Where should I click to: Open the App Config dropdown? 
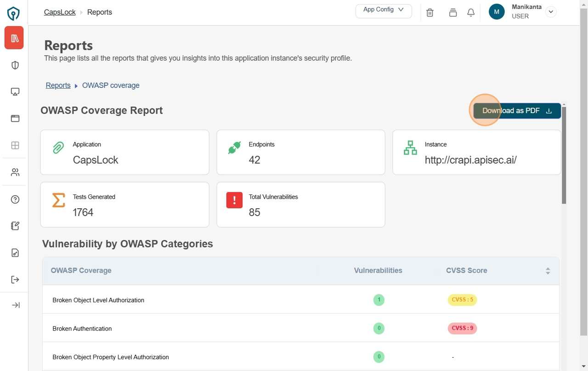tap(384, 11)
